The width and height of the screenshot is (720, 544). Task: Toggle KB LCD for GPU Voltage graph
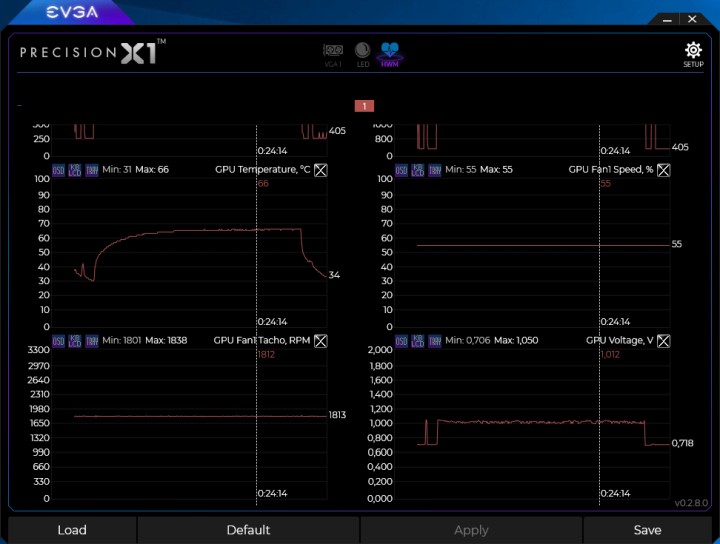(x=418, y=341)
